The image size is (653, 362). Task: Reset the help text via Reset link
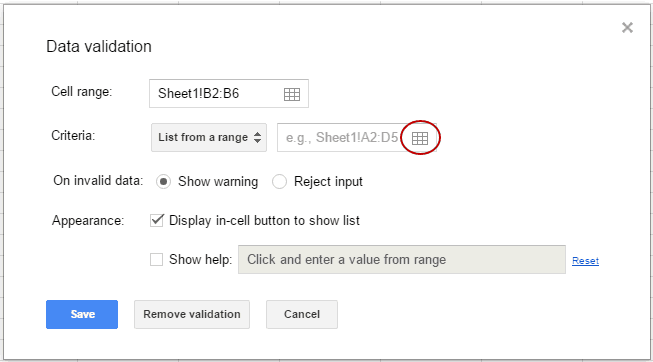coord(585,261)
